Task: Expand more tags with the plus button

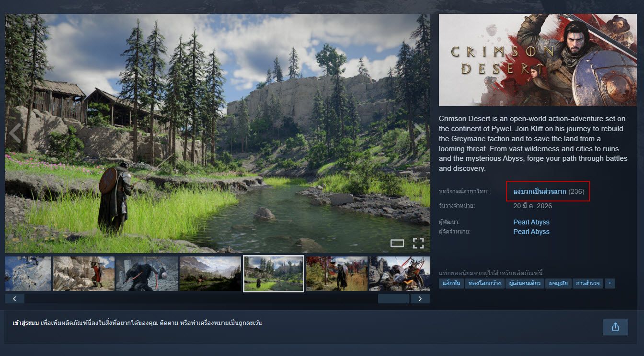Action: (609, 283)
